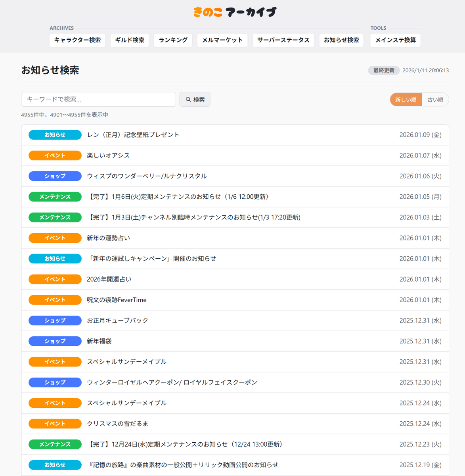This screenshot has width=465, height=476.
Task: Click date 2026.01.07 (水)
Action: click(x=420, y=155)
